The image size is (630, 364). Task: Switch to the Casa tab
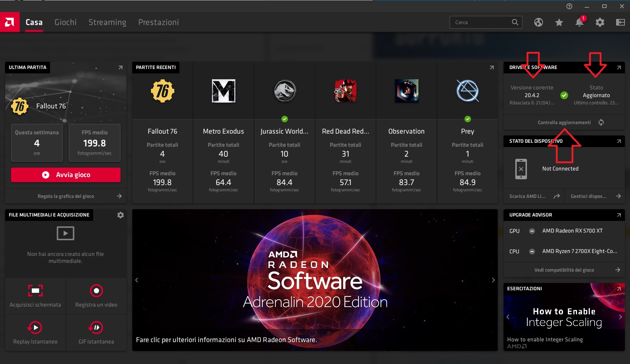tap(34, 22)
